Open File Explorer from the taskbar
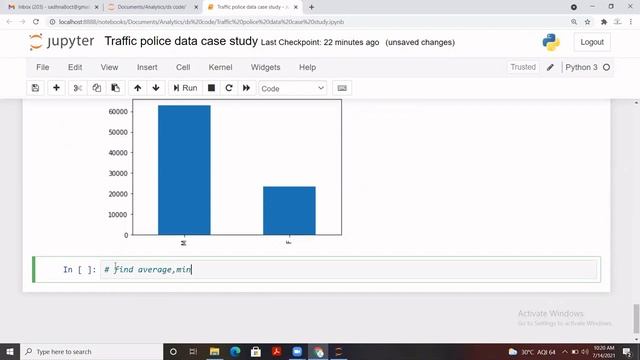The image size is (640, 360). coord(214,351)
